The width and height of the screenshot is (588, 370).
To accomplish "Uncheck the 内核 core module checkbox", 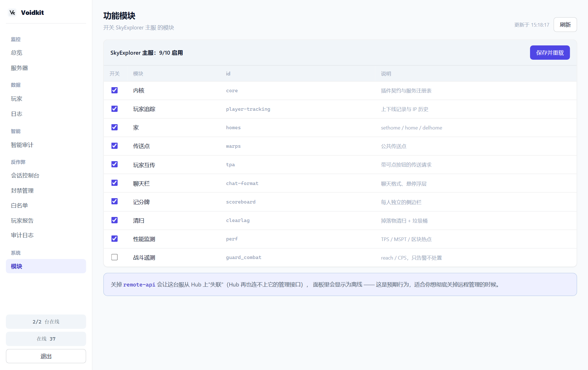I will pyautogui.click(x=115, y=90).
